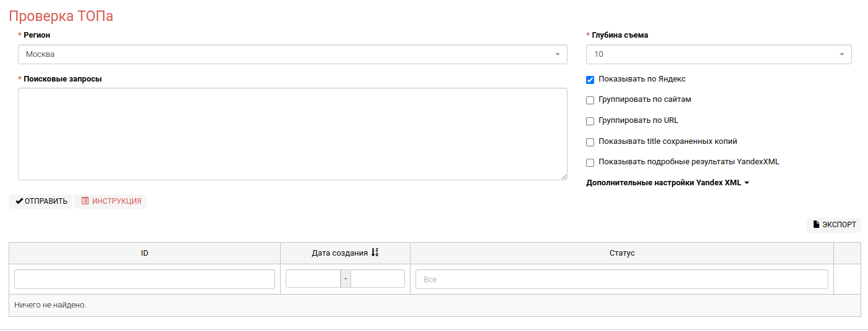
Task: Open the Статус filter showing Все
Action: (x=621, y=279)
